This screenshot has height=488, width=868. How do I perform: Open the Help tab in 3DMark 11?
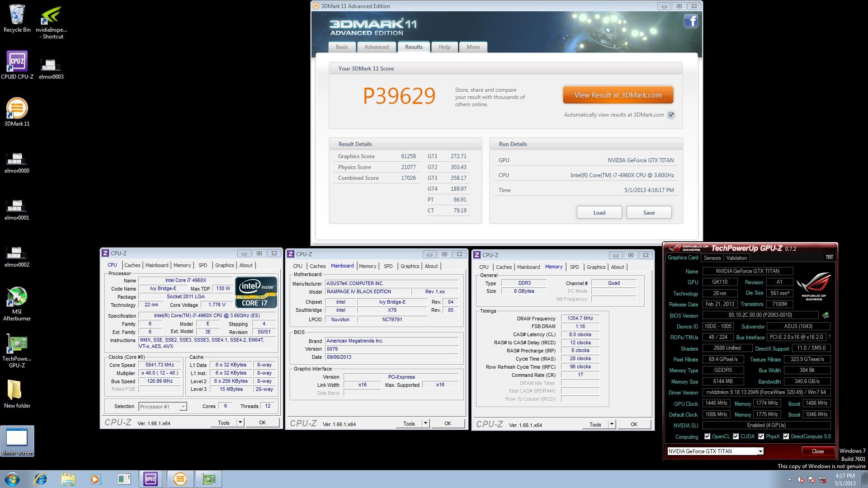point(444,47)
